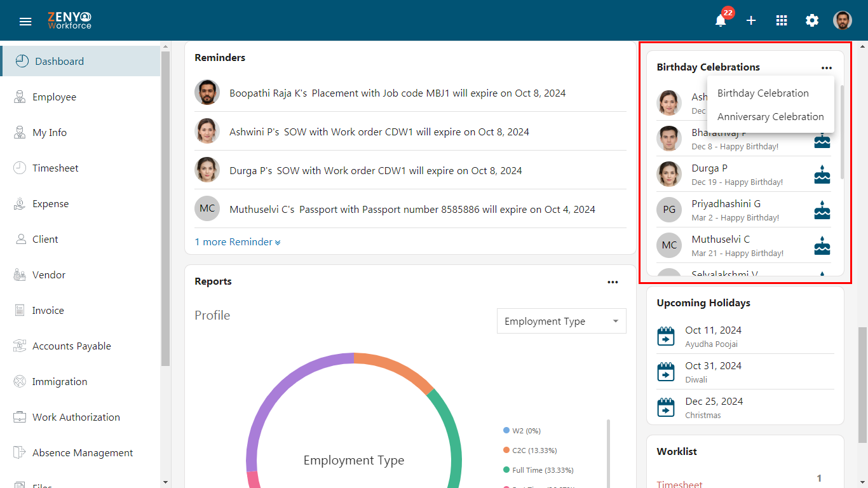868x488 pixels.
Task: Open Absence Management in the sidebar
Action: (80, 452)
